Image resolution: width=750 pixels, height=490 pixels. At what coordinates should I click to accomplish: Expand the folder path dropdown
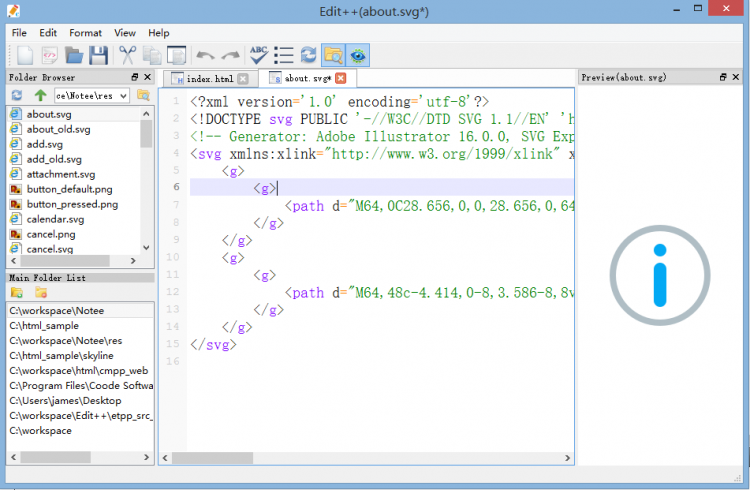(x=123, y=95)
